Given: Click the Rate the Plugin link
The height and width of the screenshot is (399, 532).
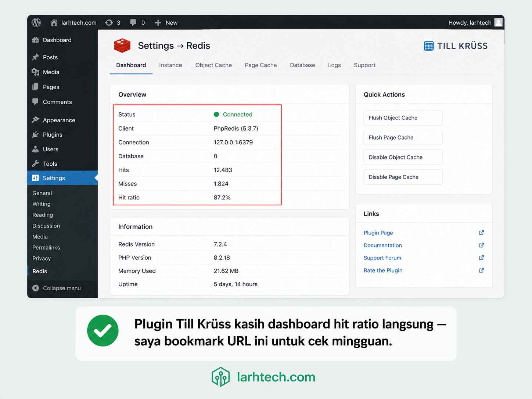Looking at the screenshot, I should tap(383, 270).
